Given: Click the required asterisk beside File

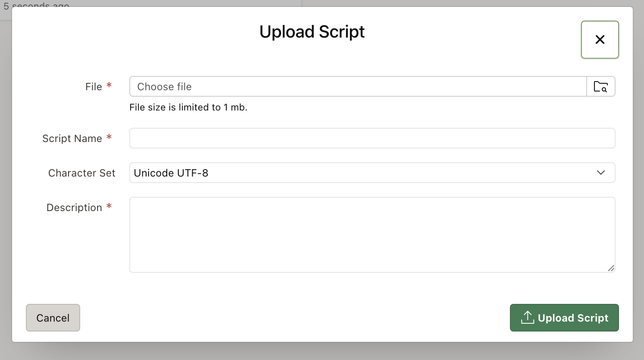Looking at the screenshot, I should [109, 85].
